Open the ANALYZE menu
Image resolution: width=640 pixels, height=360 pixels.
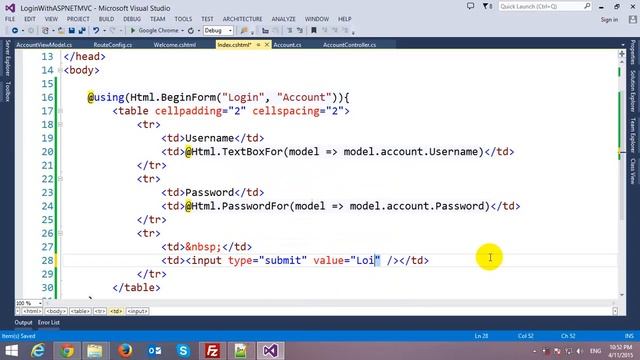click(x=284, y=19)
